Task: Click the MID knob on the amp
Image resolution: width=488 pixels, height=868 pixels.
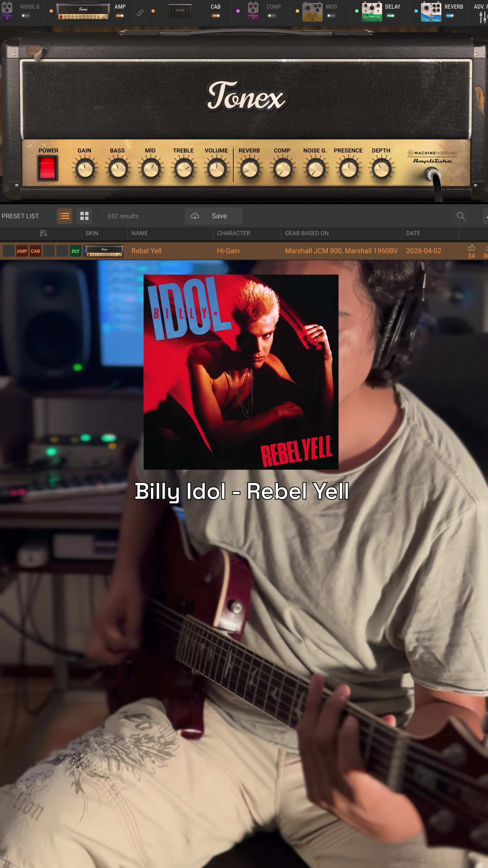Action: 150,169
